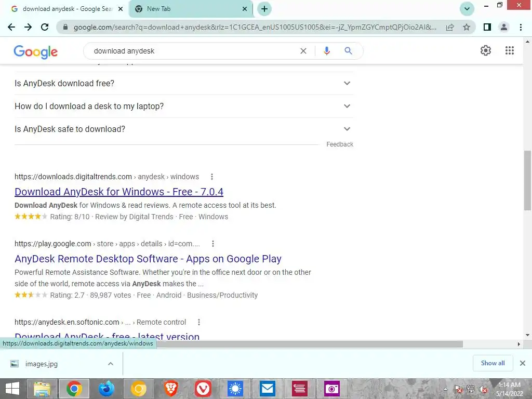Open 'Download AnyDesk for Windows - Free - 7.0.4'
Screen dimensions: 532x399
[x=119, y=192]
